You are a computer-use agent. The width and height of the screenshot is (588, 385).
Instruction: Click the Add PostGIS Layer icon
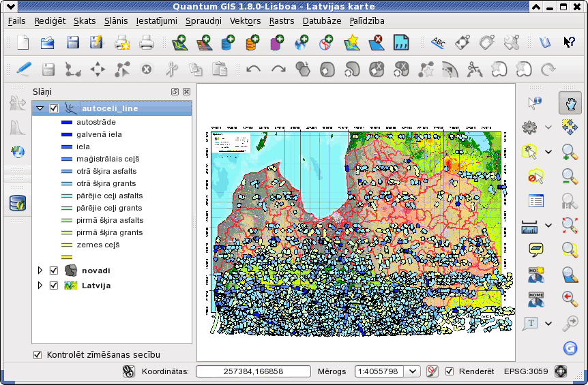click(x=228, y=42)
